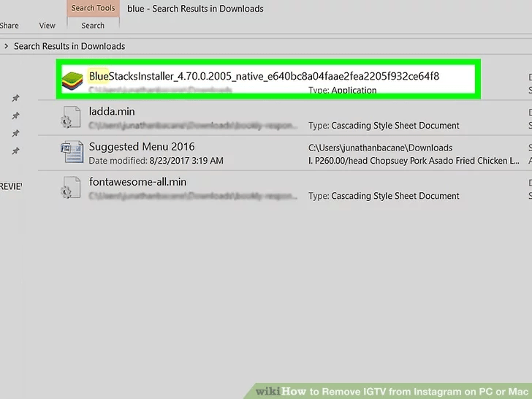Open the Search Tools ribbon tab

(x=93, y=8)
